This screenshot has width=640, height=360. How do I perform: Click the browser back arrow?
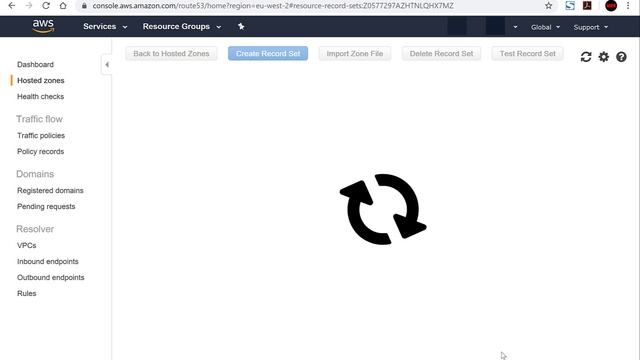pos(11,6)
